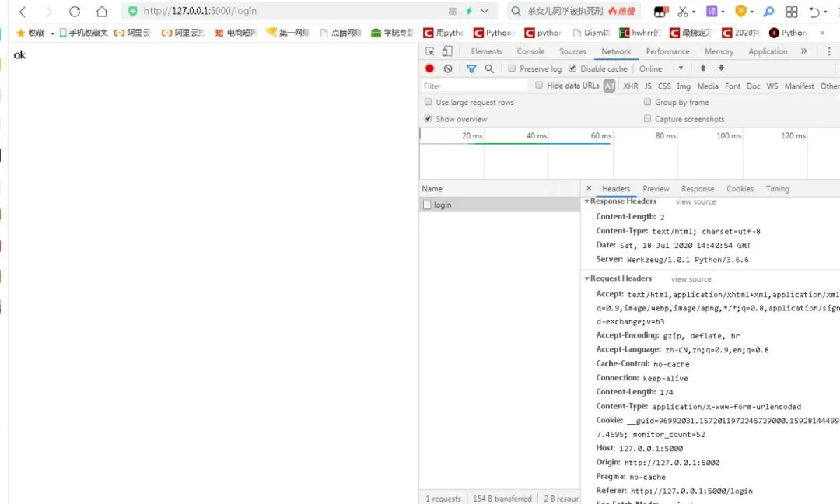Viewport: 840px width, 504px height.
Task: Switch to the Cookies details tab
Action: click(740, 188)
